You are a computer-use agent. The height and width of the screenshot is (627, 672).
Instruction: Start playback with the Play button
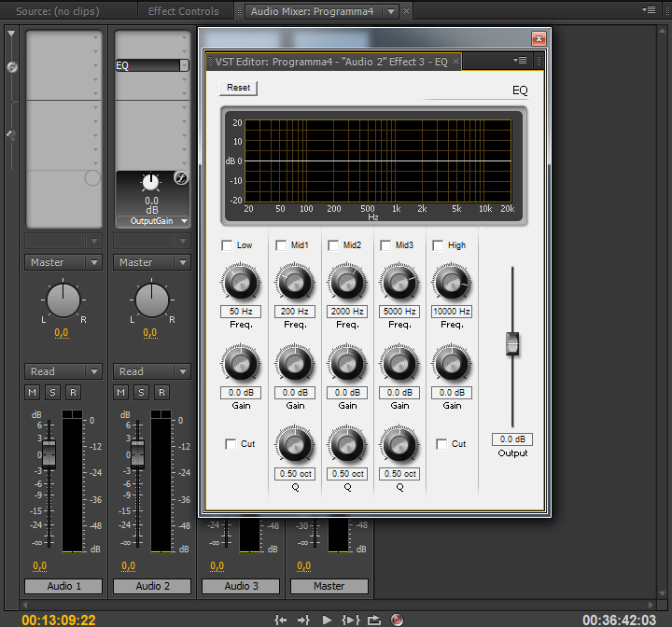327,620
